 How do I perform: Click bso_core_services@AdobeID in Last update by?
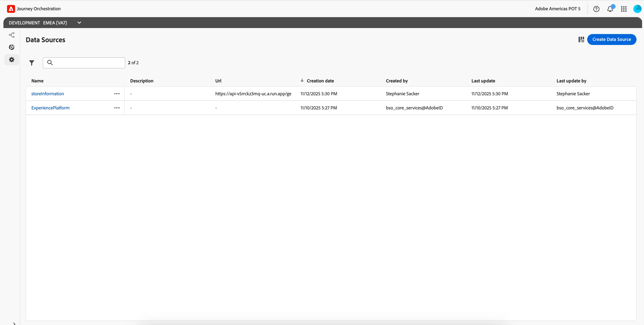pos(585,108)
